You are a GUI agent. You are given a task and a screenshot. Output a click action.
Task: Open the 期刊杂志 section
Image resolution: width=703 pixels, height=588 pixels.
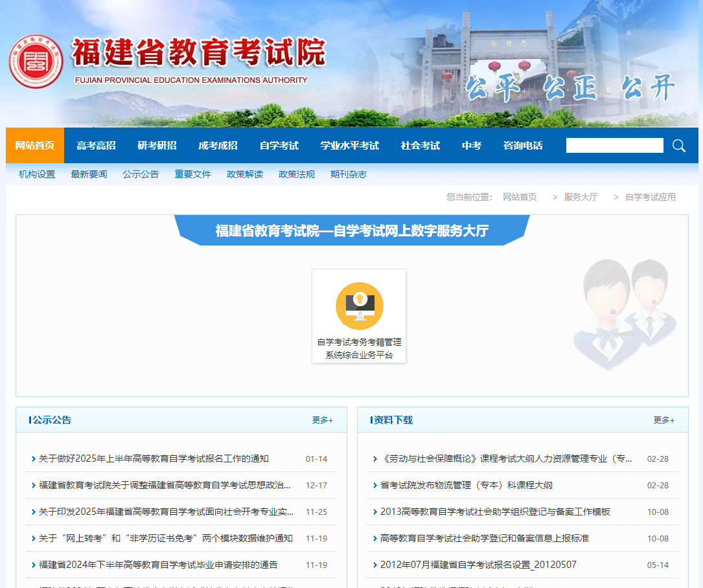(x=347, y=174)
